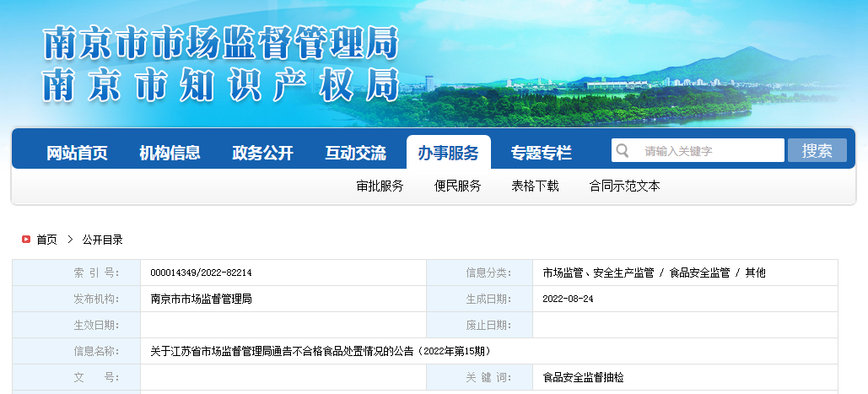The width and height of the screenshot is (868, 394).
Task: Click the 首页 breadcrumb link
Action: pyautogui.click(x=46, y=240)
